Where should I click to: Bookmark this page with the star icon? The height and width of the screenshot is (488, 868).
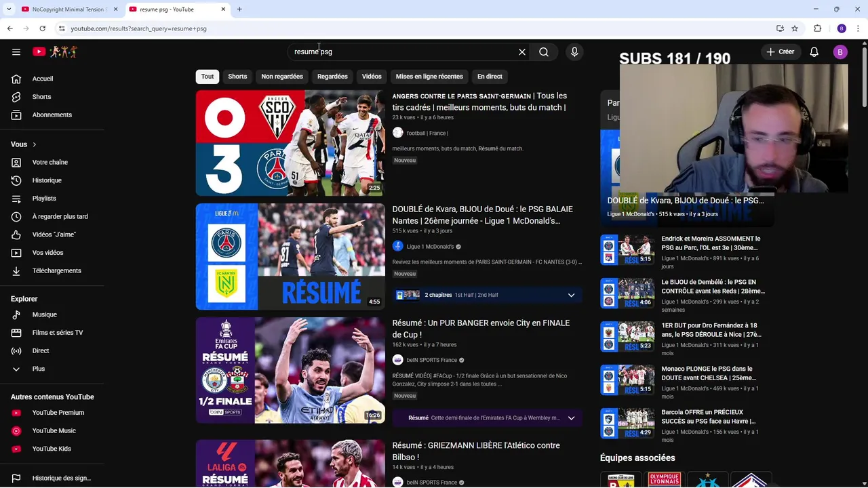click(x=795, y=28)
